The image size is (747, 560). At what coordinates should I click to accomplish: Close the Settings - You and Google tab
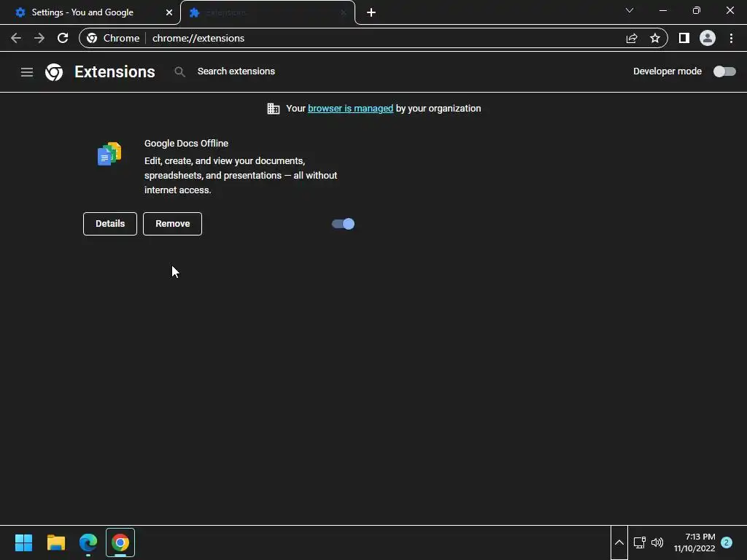click(x=169, y=12)
